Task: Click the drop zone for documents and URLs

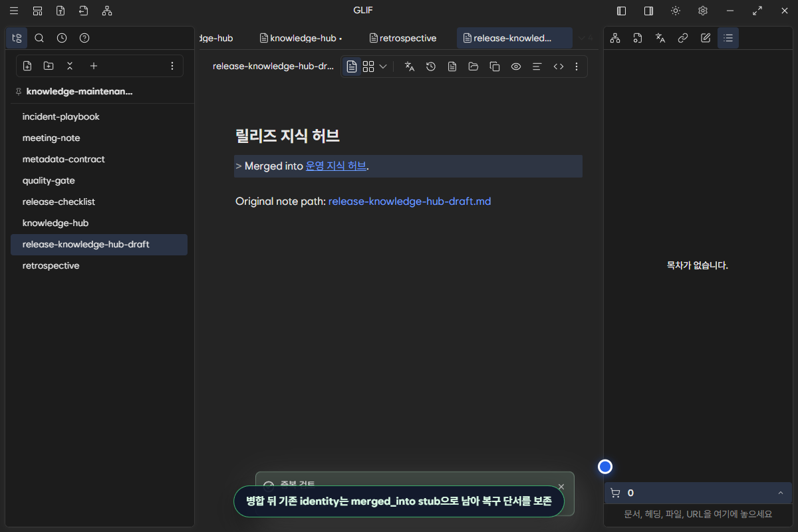Action: [x=698, y=514]
